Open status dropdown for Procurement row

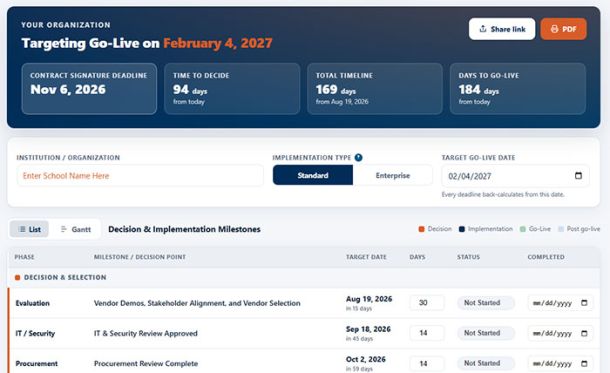click(486, 363)
